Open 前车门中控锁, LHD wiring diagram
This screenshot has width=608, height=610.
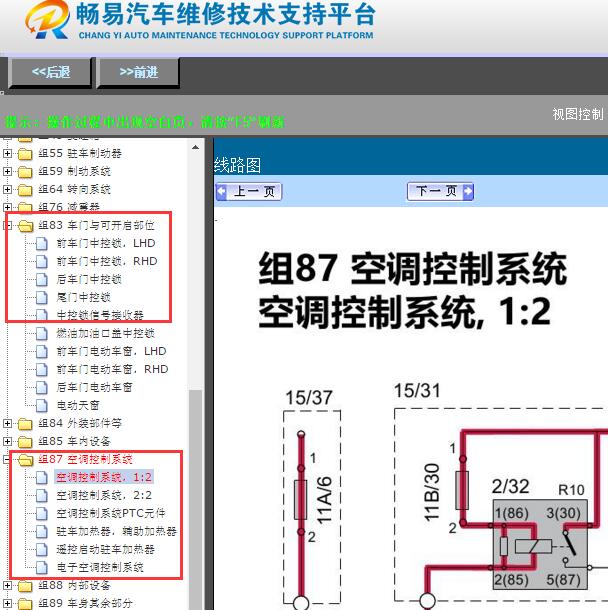pyautogui.click(x=106, y=243)
